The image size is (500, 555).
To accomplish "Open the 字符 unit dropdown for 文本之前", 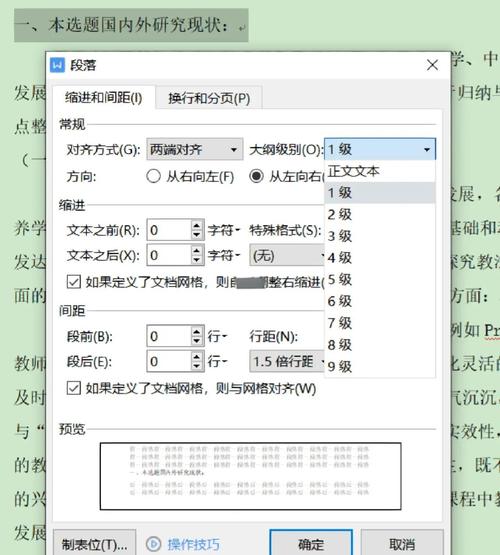I will click(224, 230).
